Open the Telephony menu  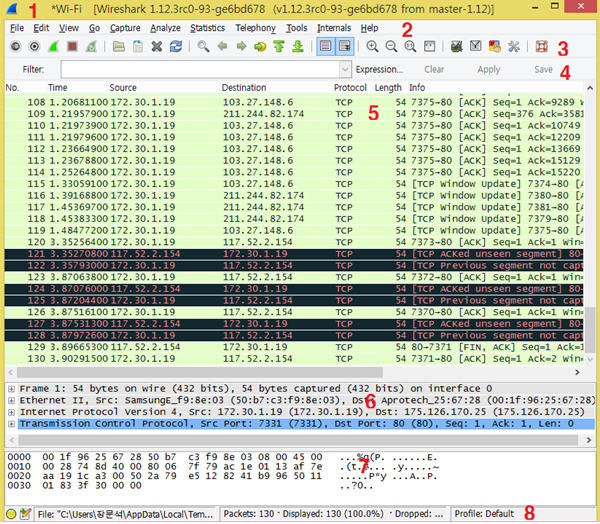tap(255, 28)
